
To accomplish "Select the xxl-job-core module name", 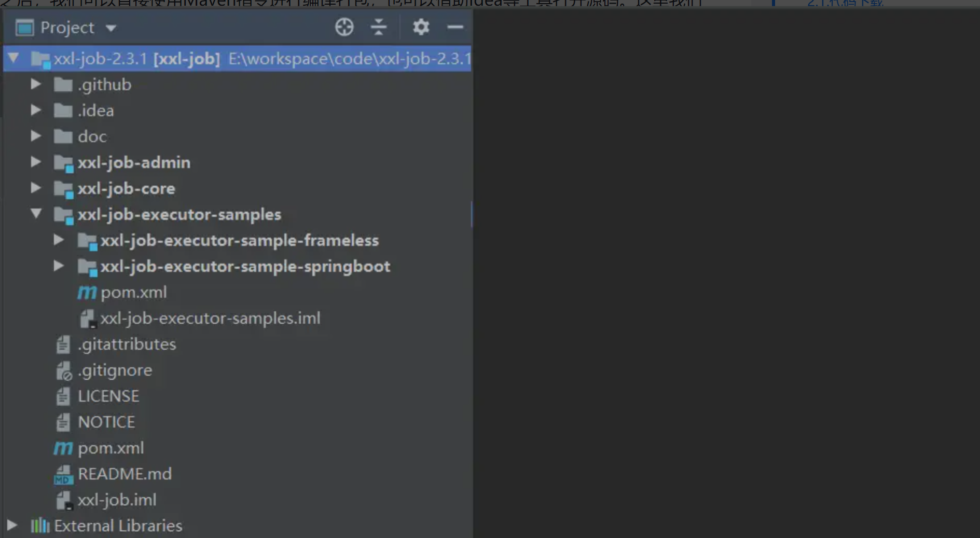I will click(126, 188).
